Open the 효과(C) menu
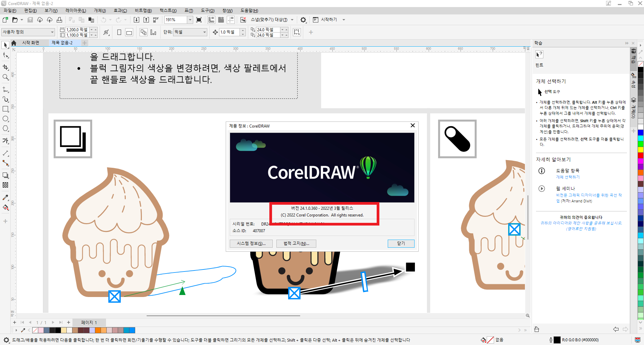This screenshot has height=345, width=644. [x=120, y=10]
